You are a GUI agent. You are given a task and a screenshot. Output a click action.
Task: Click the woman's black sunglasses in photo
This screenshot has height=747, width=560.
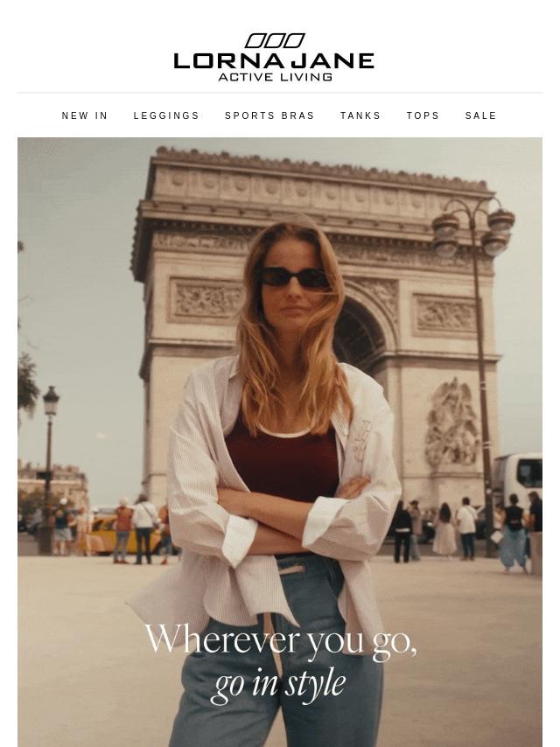click(294, 277)
